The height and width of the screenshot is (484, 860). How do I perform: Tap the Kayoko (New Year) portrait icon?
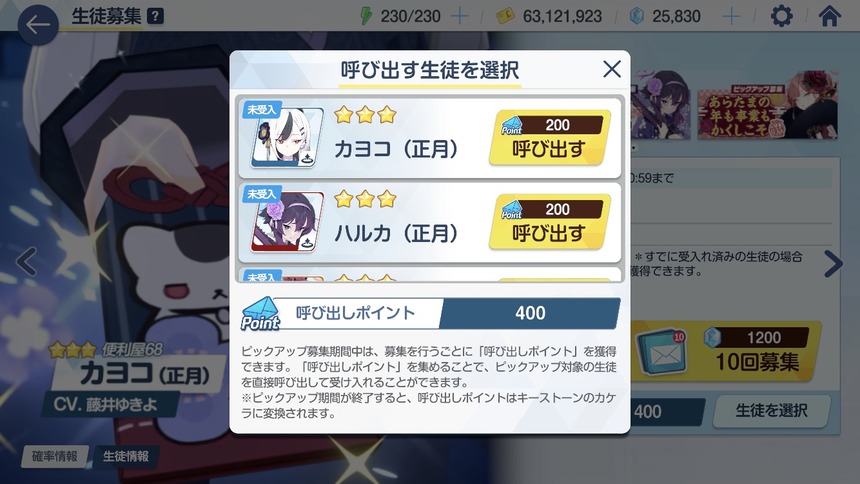285,137
